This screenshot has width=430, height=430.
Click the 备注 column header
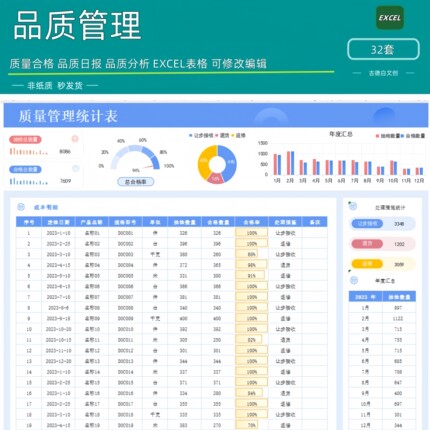315,222
